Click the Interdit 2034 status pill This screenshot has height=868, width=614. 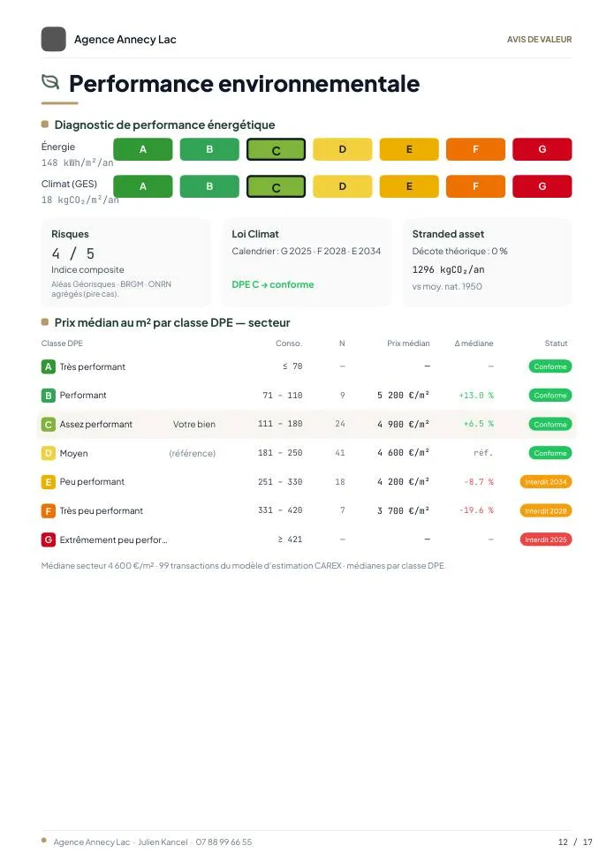(545, 481)
